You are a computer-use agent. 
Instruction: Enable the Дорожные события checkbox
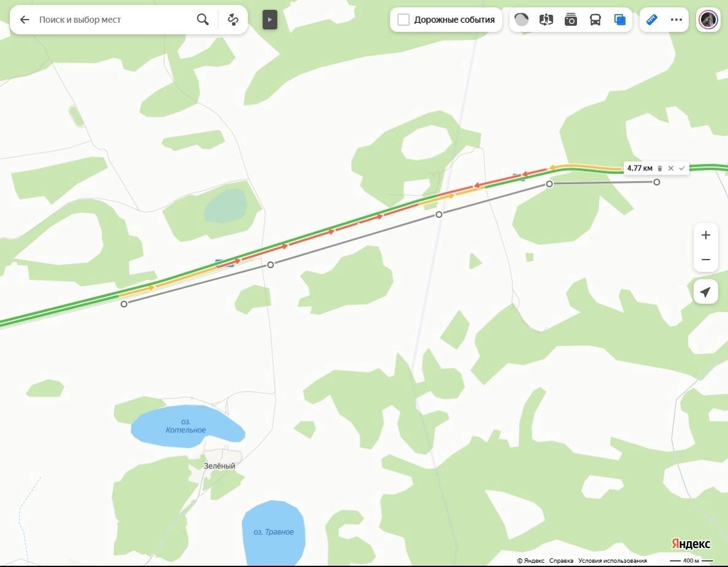[403, 20]
